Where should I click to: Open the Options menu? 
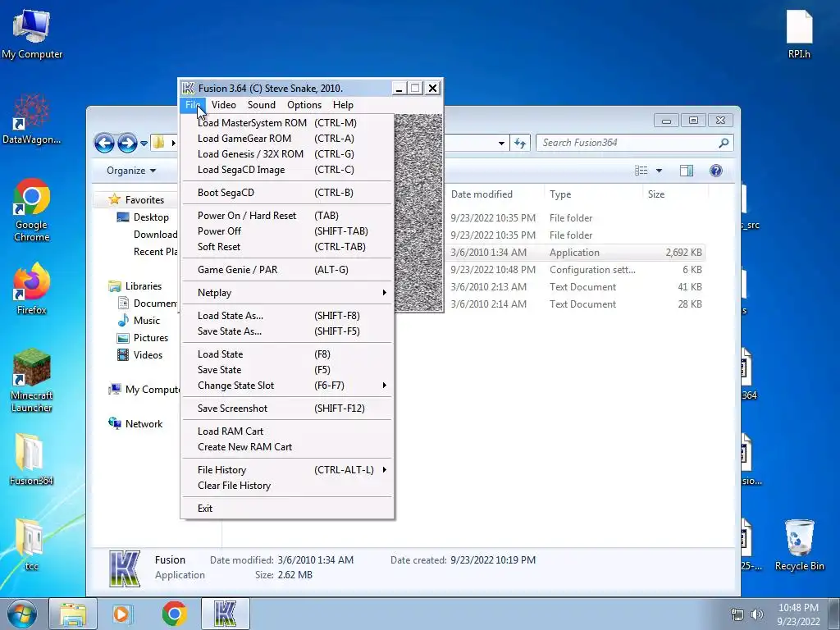click(x=304, y=105)
